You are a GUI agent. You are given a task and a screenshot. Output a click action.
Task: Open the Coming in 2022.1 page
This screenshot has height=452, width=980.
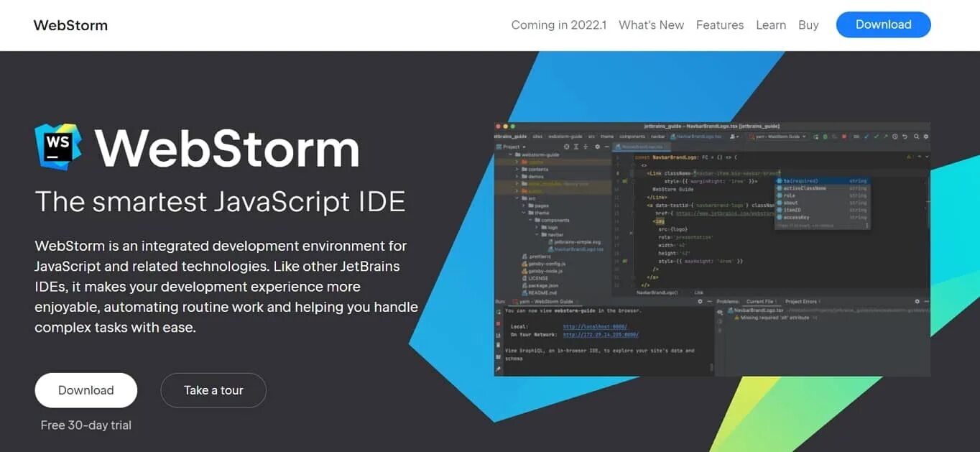[x=559, y=24]
